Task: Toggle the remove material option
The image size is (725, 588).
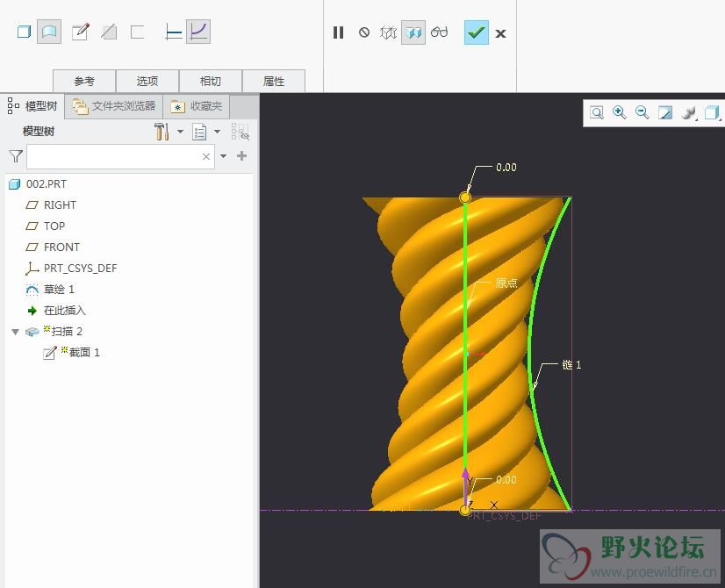Action: click(109, 32)
